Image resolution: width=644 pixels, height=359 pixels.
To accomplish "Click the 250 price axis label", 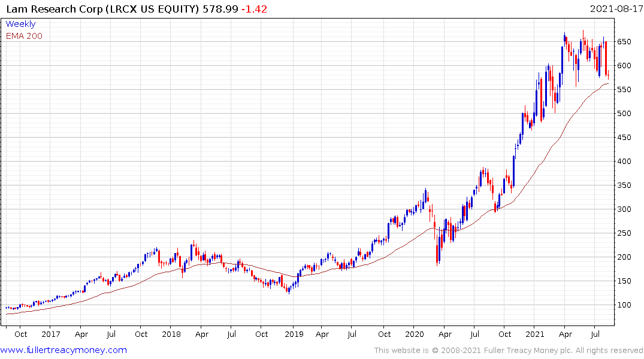I will coord(624,233).
